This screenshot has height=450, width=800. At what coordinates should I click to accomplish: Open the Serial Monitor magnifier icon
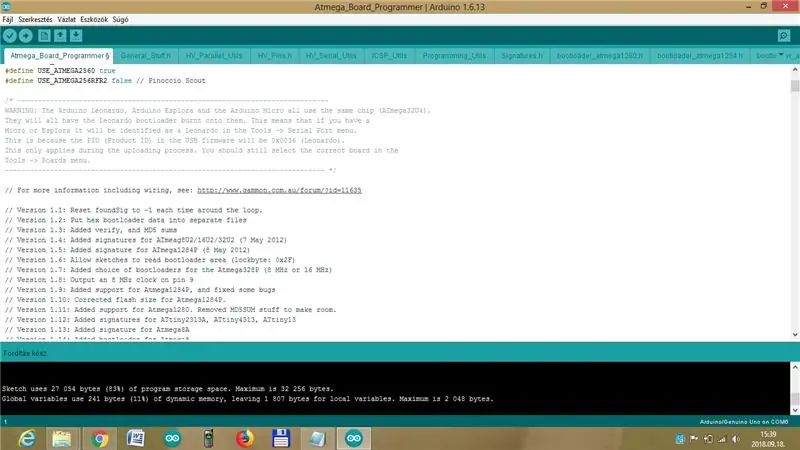[x=784, y=36]
